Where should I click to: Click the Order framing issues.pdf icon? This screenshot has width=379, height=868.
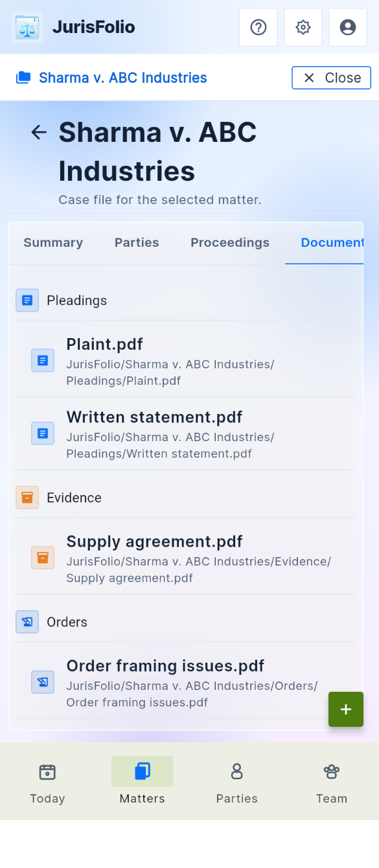(x=43, y=681)
